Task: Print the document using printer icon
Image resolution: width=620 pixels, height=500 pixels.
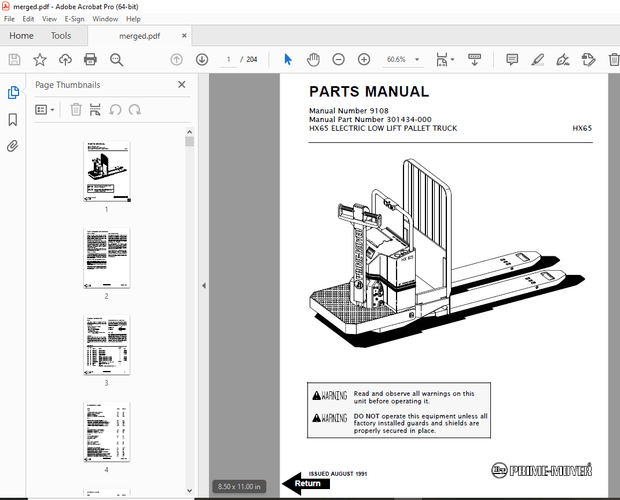Action: click(x=91, y=60)
